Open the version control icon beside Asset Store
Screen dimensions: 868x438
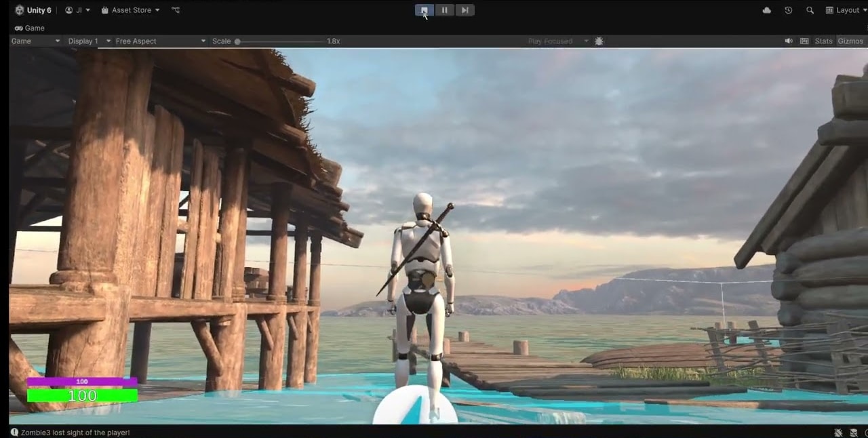[176, 10]
